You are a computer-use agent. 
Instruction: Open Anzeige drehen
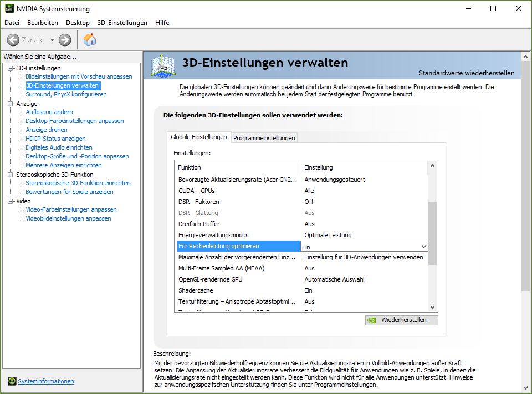click(47, 130)
